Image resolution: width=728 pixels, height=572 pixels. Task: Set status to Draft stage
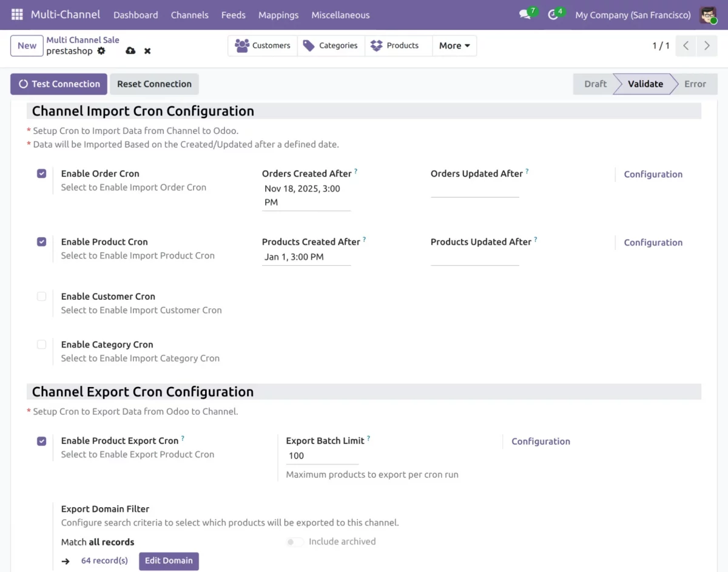click(x=593, y=84)
